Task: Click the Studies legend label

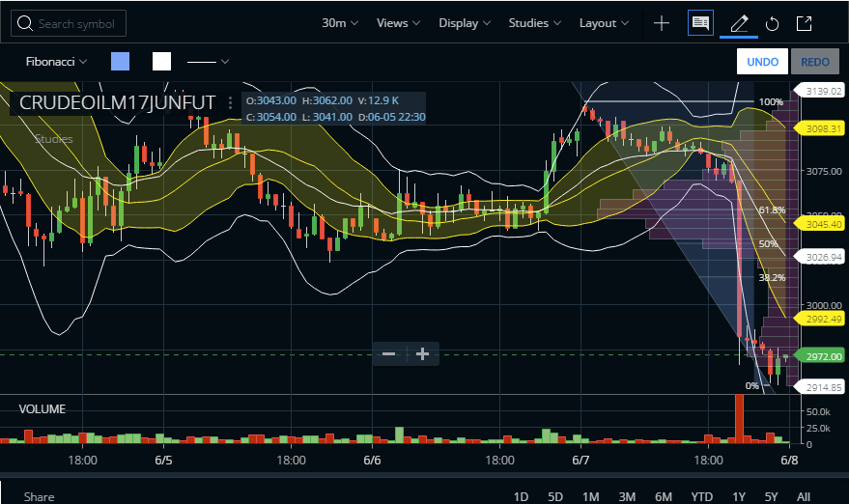Action: (x=53, y=139)
